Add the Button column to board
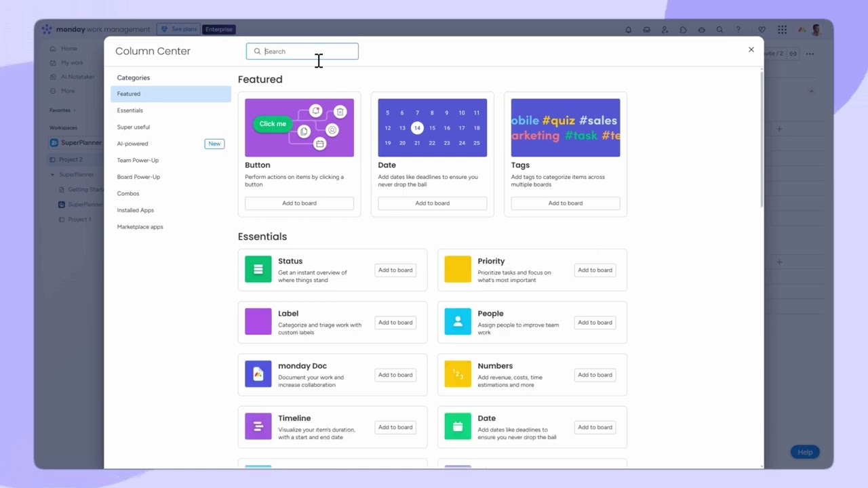868x488 pixels. pyautogui.click(x=299, y=203)
